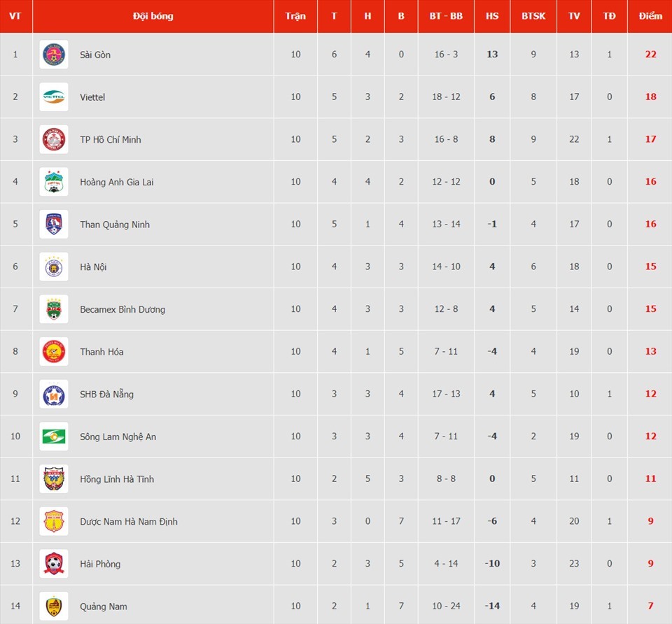Open the Viettel team logo
Screen dimensions: 672x624
pos(54,97)
